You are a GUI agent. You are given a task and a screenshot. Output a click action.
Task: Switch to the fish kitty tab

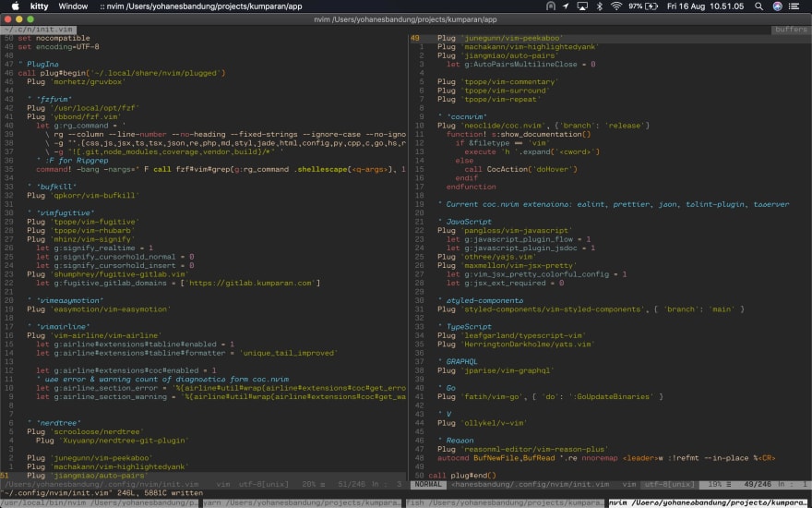point(505,502)
